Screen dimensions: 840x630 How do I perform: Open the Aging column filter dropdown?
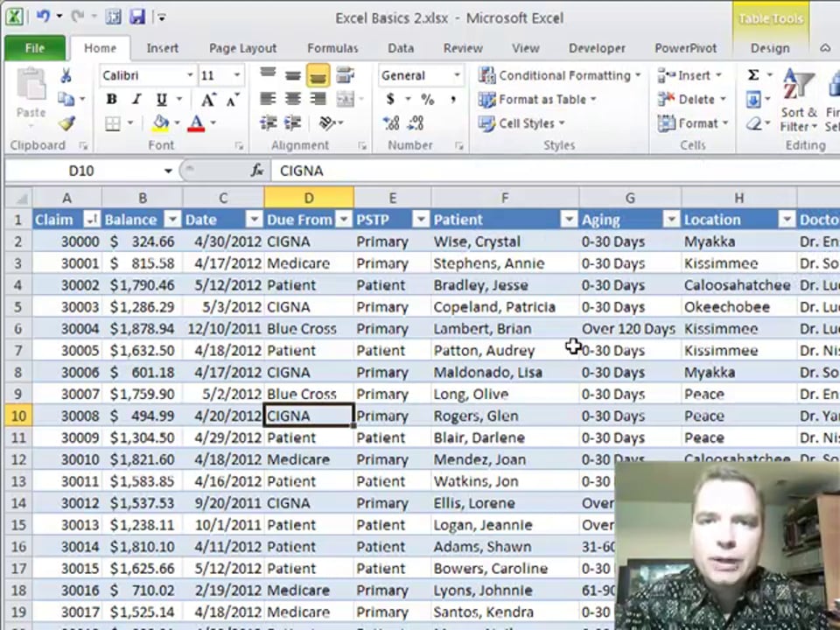coord(671,219)
